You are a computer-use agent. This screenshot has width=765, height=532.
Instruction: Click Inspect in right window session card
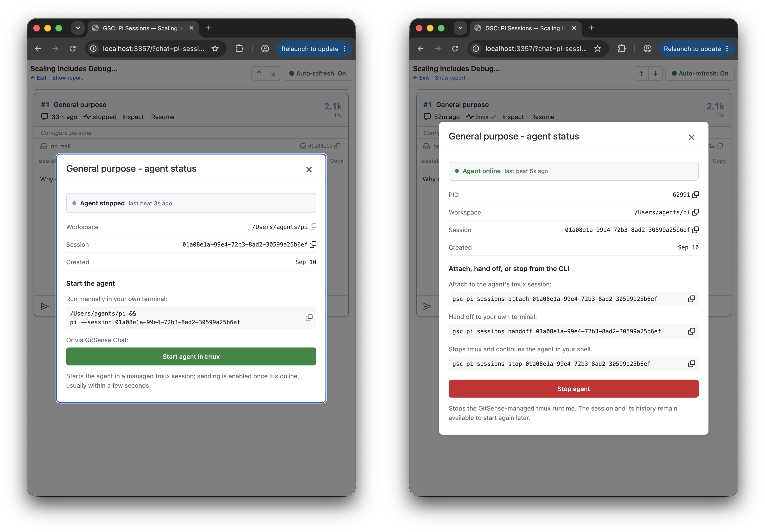click(x=513, y=117)
